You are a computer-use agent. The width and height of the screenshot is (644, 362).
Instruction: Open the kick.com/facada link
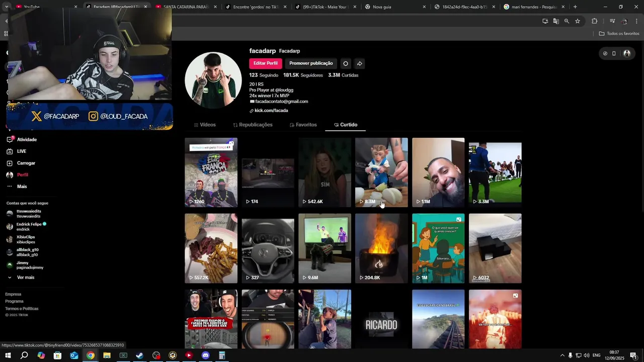(x=271, y=111)
